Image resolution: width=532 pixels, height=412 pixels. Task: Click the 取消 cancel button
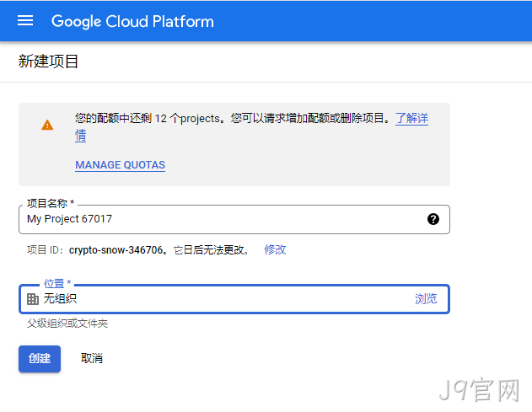[x=92, y=358]
